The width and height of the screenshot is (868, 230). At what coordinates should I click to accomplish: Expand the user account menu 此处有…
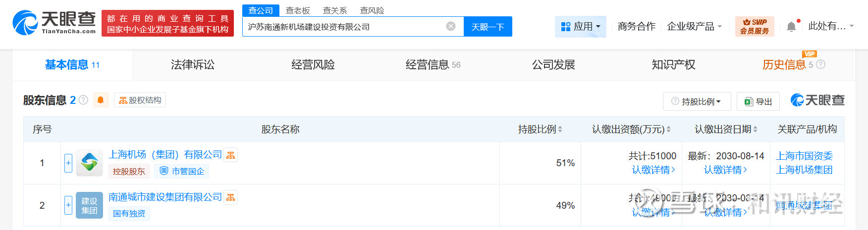pyautogui.click(x=831, y=26)
